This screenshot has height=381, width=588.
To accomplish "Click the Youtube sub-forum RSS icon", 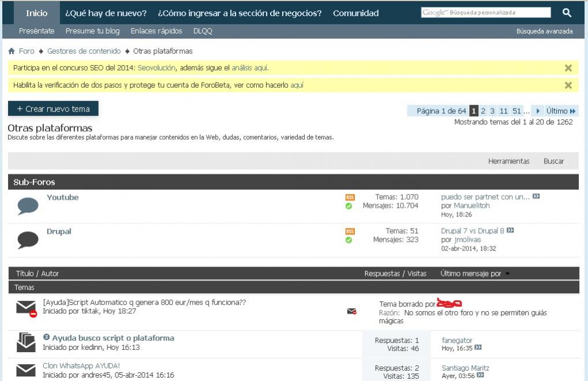I will pos(350,197).
